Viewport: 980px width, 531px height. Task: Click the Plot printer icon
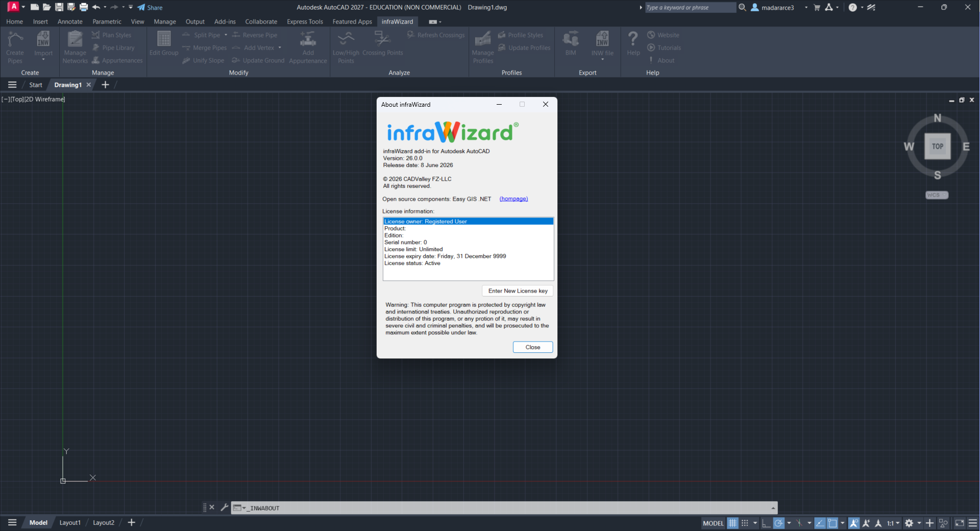pos(84,7)
